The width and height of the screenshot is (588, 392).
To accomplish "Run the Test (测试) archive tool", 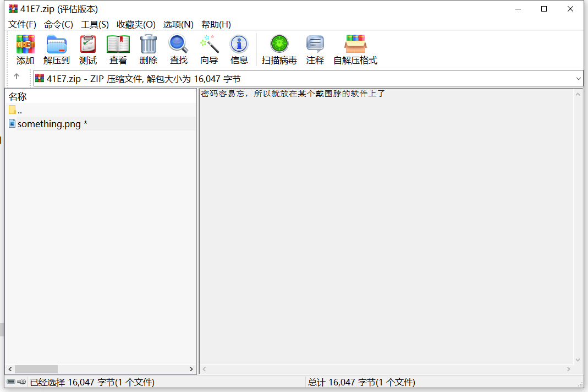I will (x=87, y=44).
